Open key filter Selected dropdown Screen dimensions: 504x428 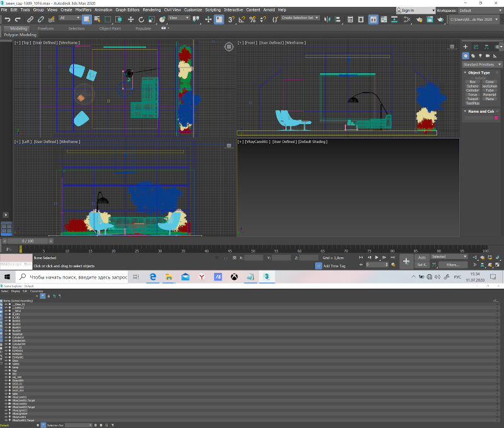pyautogui.click(x=449, y=257)
